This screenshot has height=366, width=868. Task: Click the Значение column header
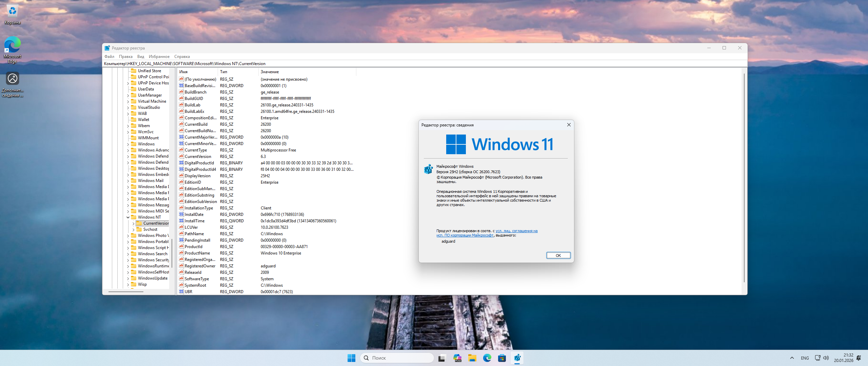(x=270, y=72)
